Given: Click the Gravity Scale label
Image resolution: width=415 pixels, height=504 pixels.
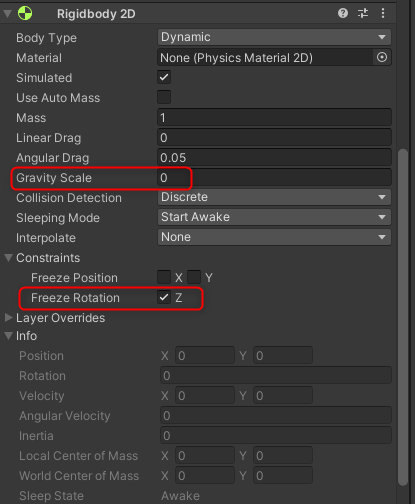Looking at the screenshot, I should tap(54, 178).
